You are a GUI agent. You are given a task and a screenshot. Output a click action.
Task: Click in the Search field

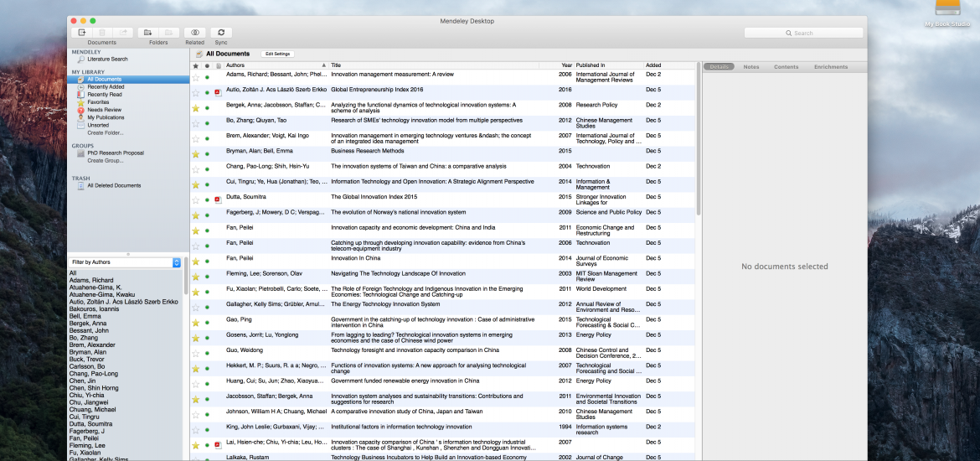[803, 33]
